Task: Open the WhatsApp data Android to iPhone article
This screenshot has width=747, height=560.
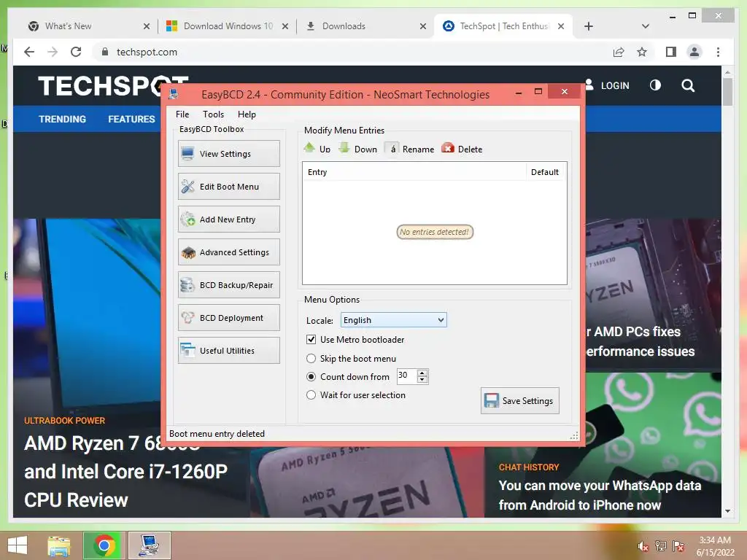Action: pos(600,495)
